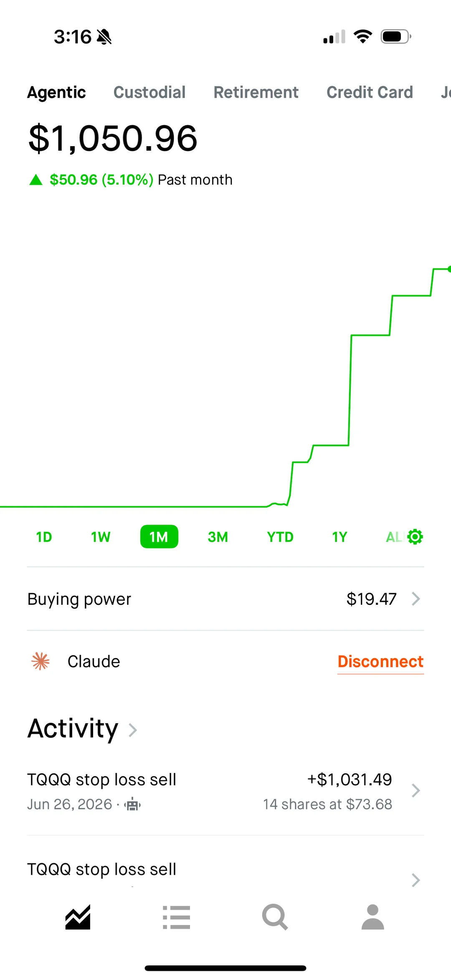Open the chart settings gear icon

415,537
